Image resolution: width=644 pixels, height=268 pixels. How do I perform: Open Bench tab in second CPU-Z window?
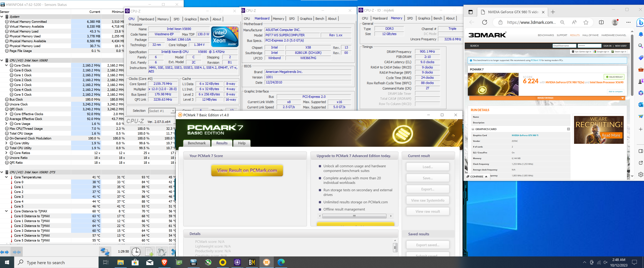pyautogui.click(x=320, y=18)
